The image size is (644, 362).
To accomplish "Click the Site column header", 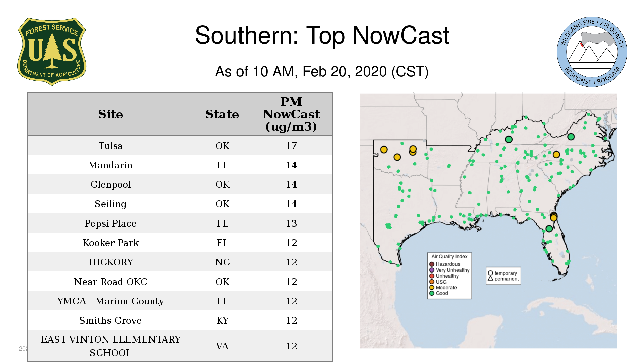I will point(110,114).
